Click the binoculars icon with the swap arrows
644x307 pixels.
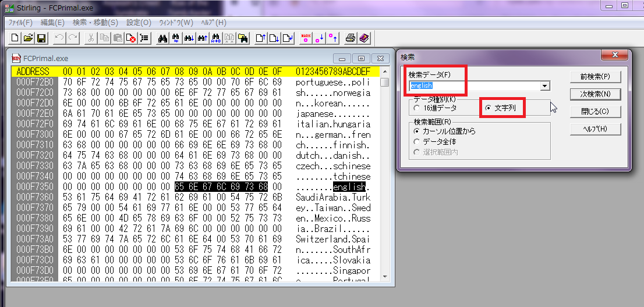[x=176, y=38]
